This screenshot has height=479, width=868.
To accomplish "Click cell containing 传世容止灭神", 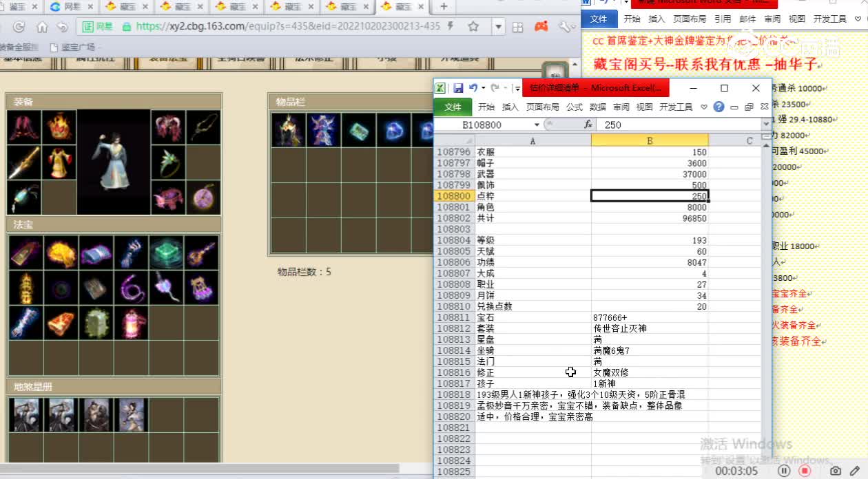I will click(x=650, y=328).
